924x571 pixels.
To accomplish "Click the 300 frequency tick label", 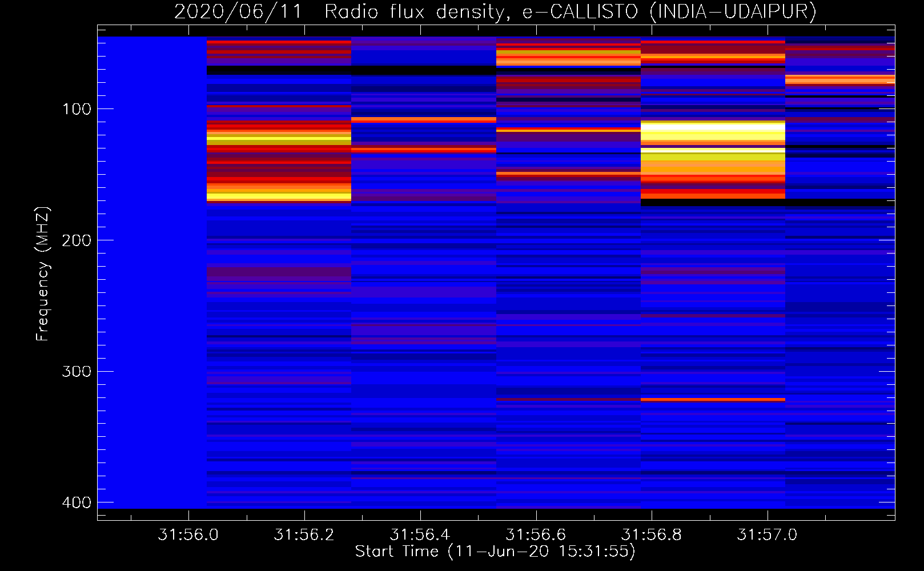I will (77, 372).
